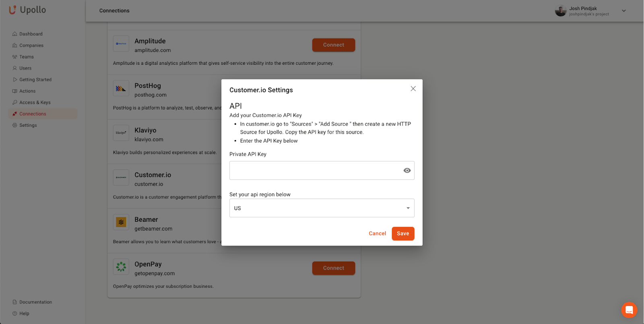Click the Amplitude heading
The image size is (644, 324).
coord(150,41)
